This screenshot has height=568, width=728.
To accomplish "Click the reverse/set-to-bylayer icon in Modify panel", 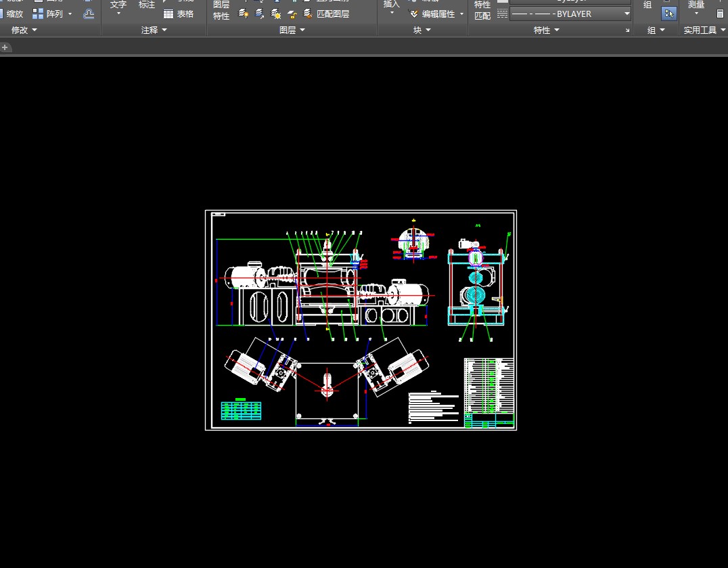I will 88,14.
